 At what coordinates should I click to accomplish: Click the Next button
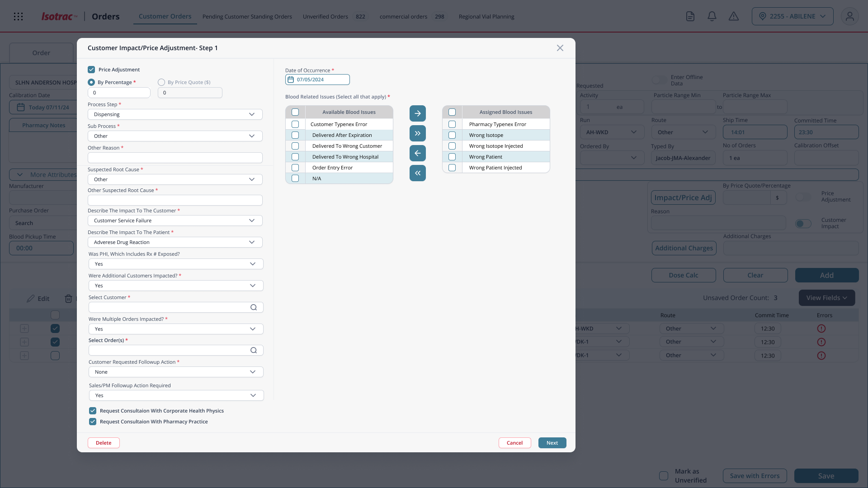[552, 443]
